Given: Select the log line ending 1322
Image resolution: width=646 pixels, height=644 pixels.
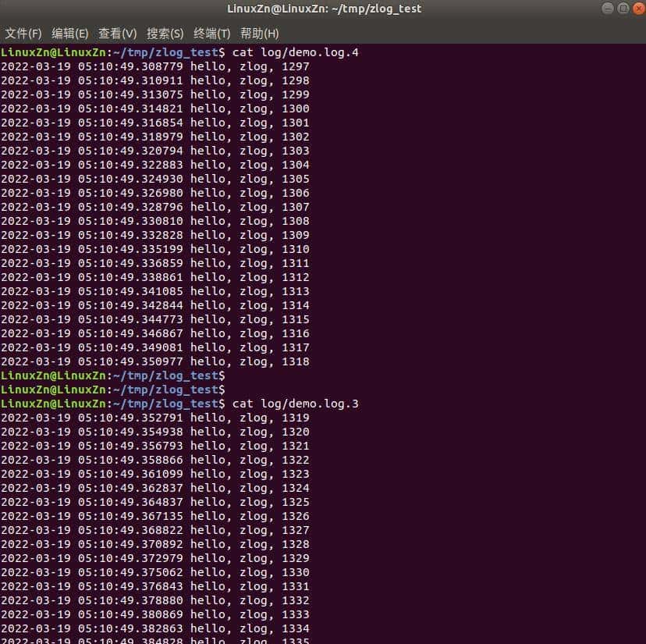Looking at the screenshot, I should [x=155, y=460].
